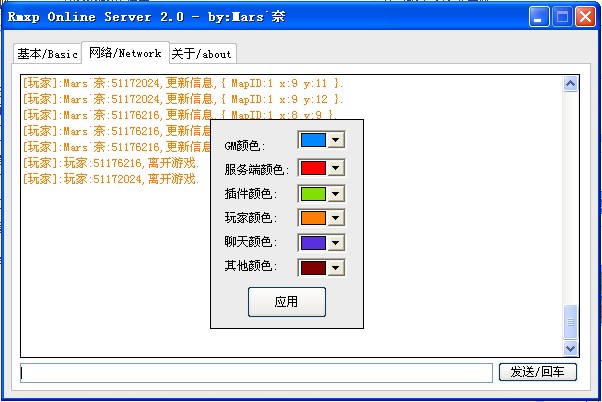The height and width of the screenshot is (402, 602).
Task: Click the log scrollbar up arrow
Action: 571,83
